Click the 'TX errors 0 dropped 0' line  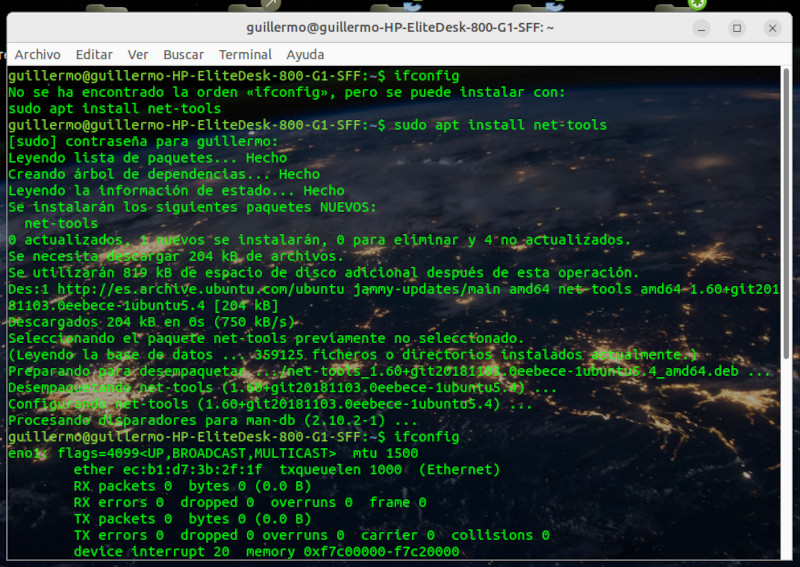(311, 535)
